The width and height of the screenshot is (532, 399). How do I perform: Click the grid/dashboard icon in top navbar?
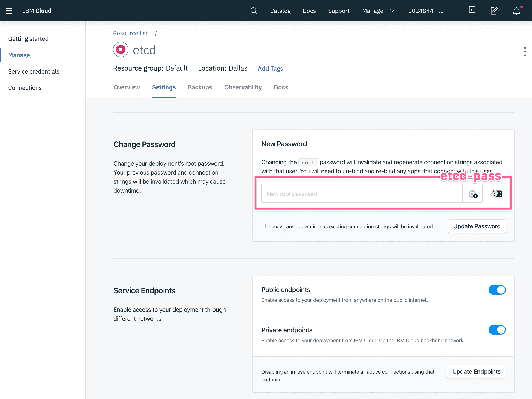[x=472, y=11]
